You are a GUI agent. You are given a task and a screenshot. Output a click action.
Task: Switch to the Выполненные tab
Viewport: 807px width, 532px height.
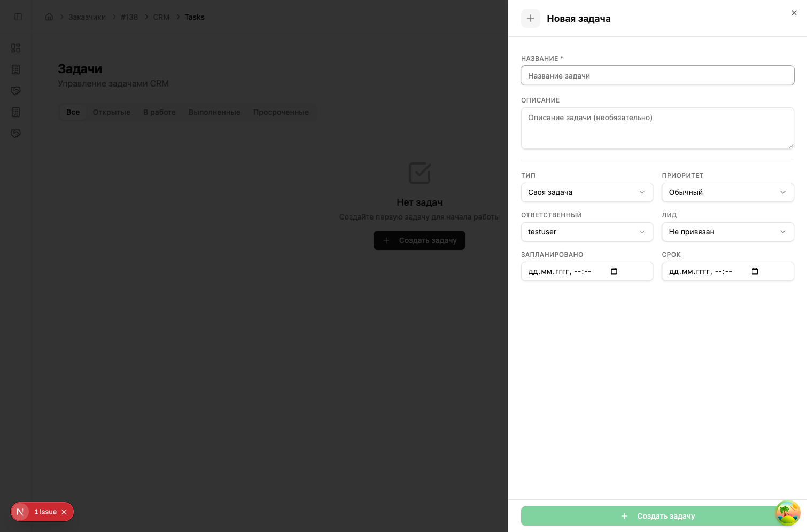click(x=214, y=112)
